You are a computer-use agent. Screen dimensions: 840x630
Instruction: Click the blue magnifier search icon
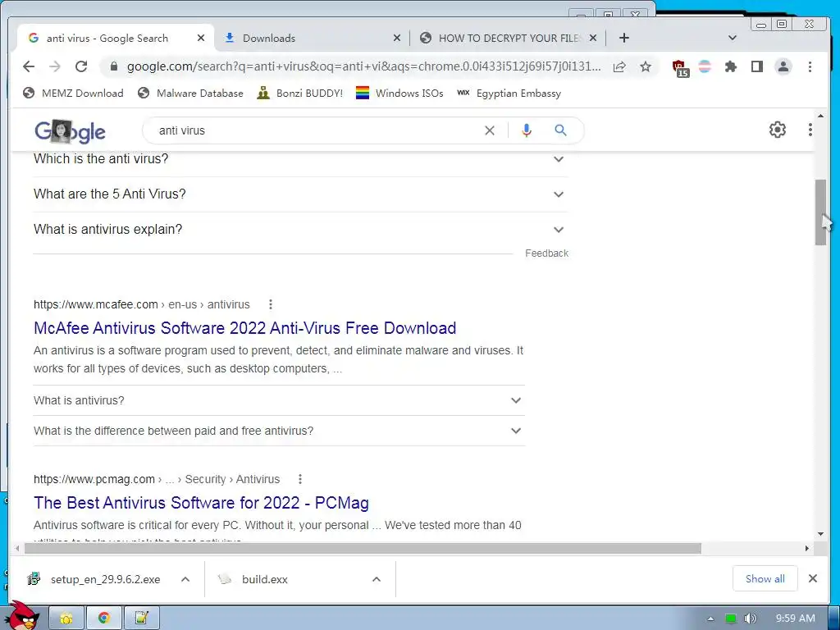coord(560,130)
